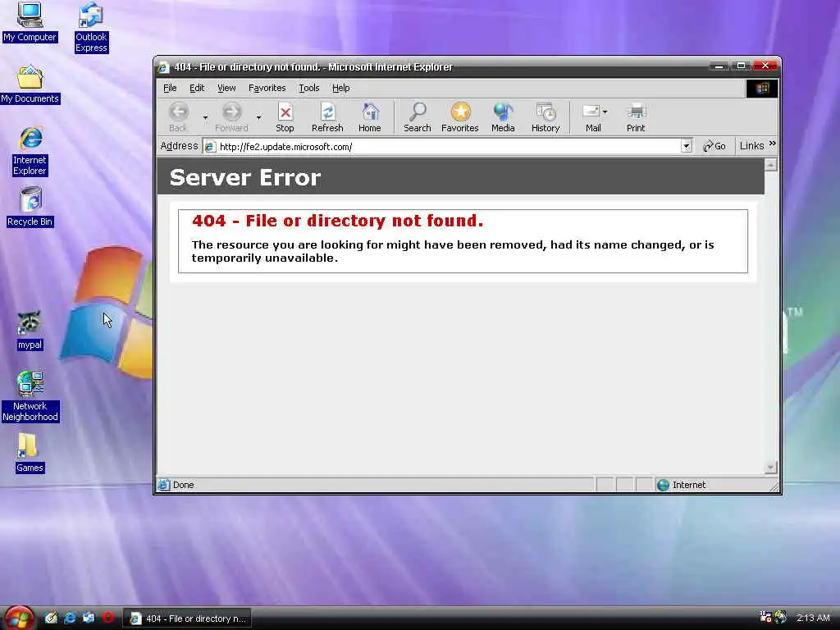Click the scrollbar down arrow
The height and width of the screenshot is (630, 840).
770,468
